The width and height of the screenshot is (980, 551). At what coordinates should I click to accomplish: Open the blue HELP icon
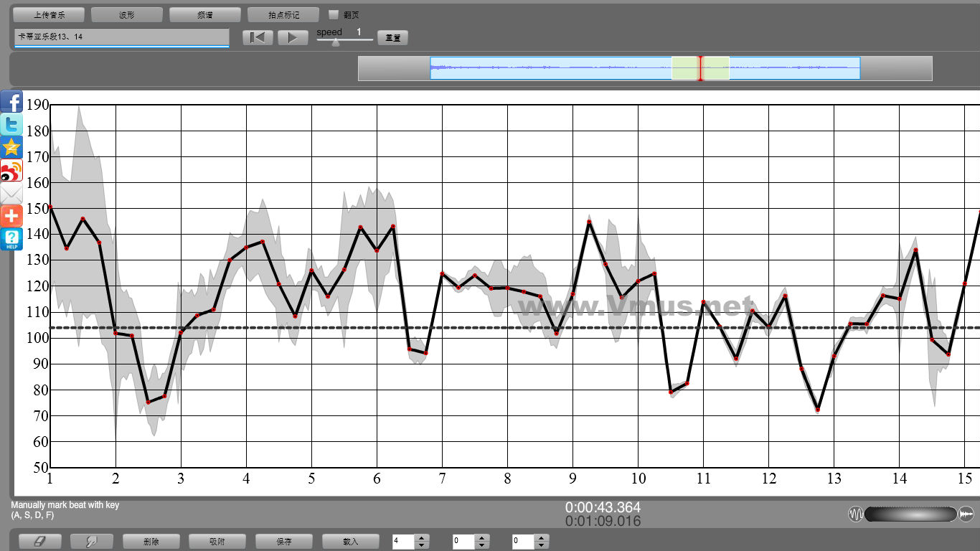click(11, 239)
